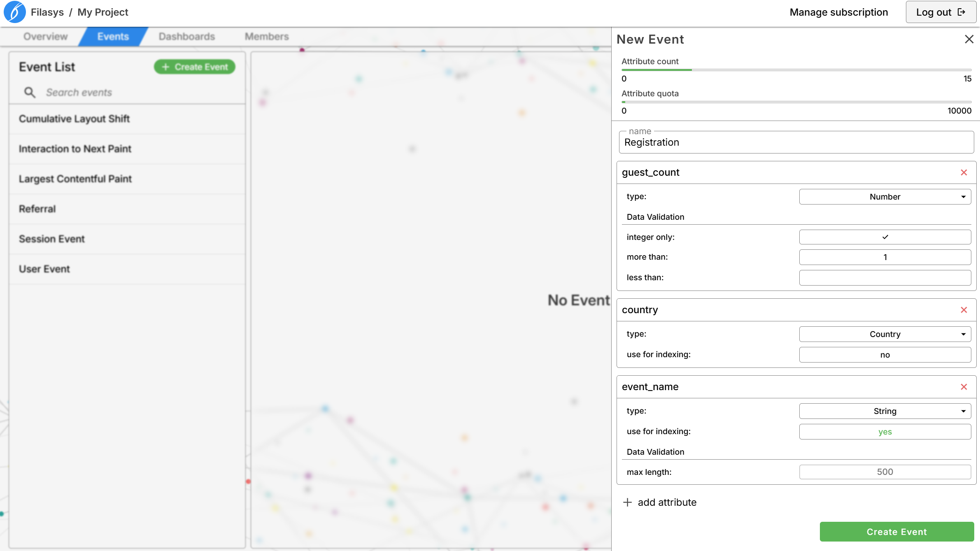
Task: Click the plus icon beside add attribute
Action: (627, 502)
